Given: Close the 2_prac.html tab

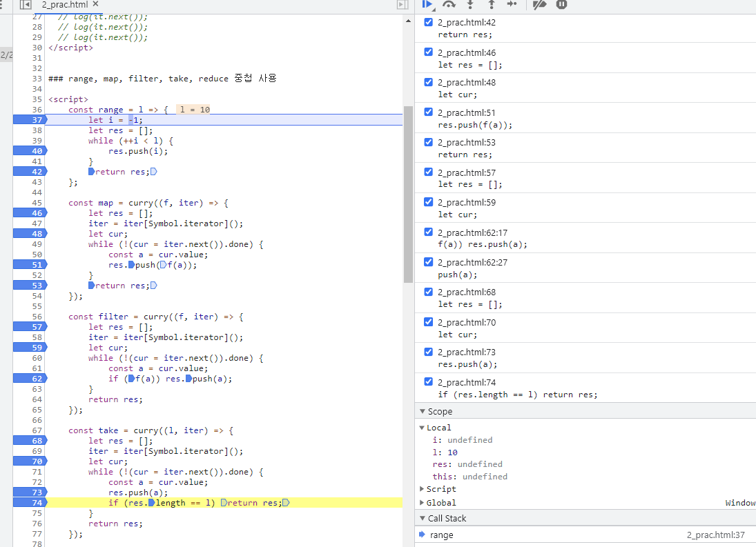Looking at the screenshot, I should [x=95, y=4].
